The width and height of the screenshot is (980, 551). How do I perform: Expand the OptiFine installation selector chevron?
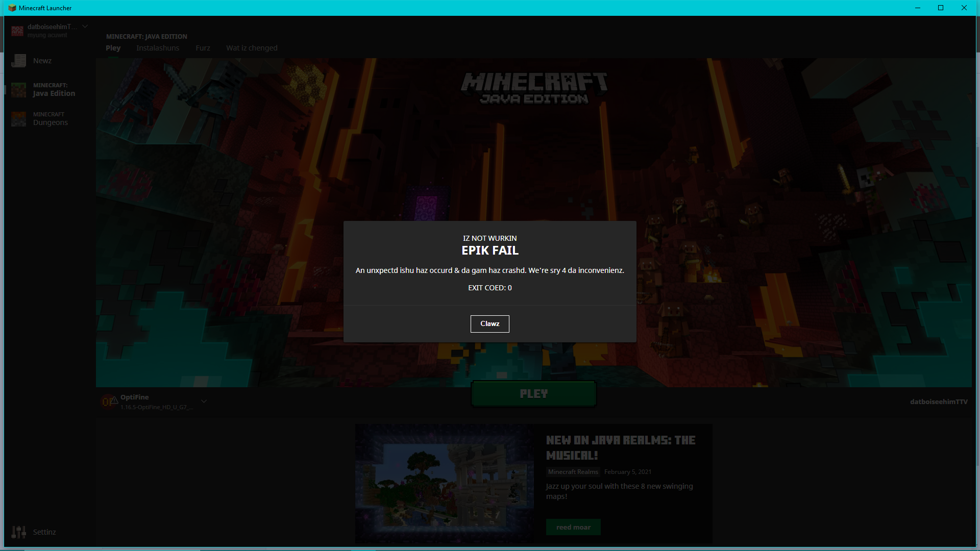204,402
